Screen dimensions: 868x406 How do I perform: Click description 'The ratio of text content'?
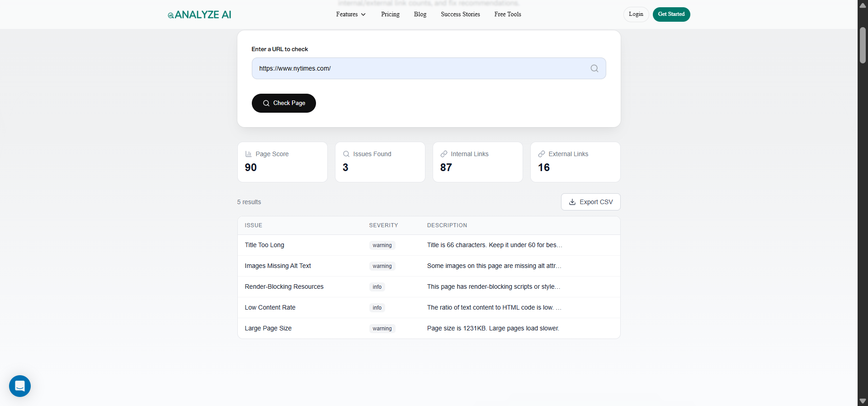pos(494,307)
